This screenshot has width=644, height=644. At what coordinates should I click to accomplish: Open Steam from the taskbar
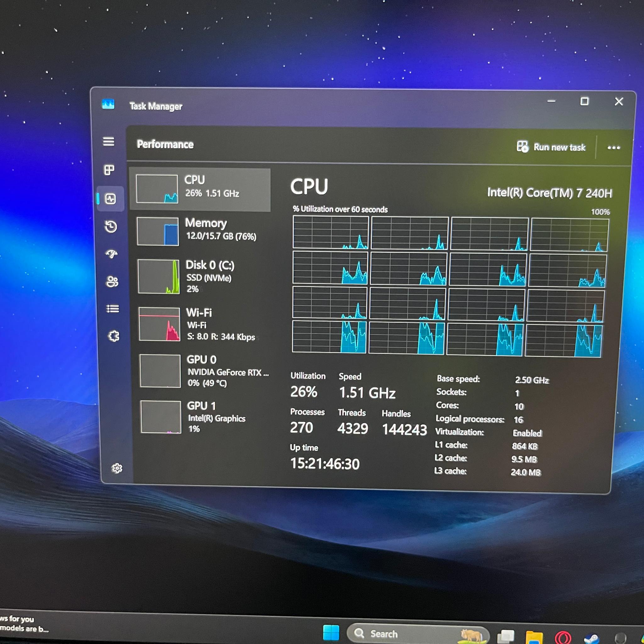pyautogui.click(x=591, y=638)
